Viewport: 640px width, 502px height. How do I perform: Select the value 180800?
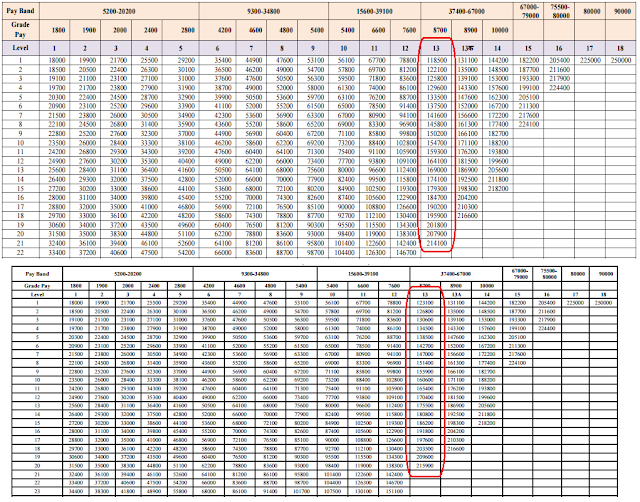425,414
